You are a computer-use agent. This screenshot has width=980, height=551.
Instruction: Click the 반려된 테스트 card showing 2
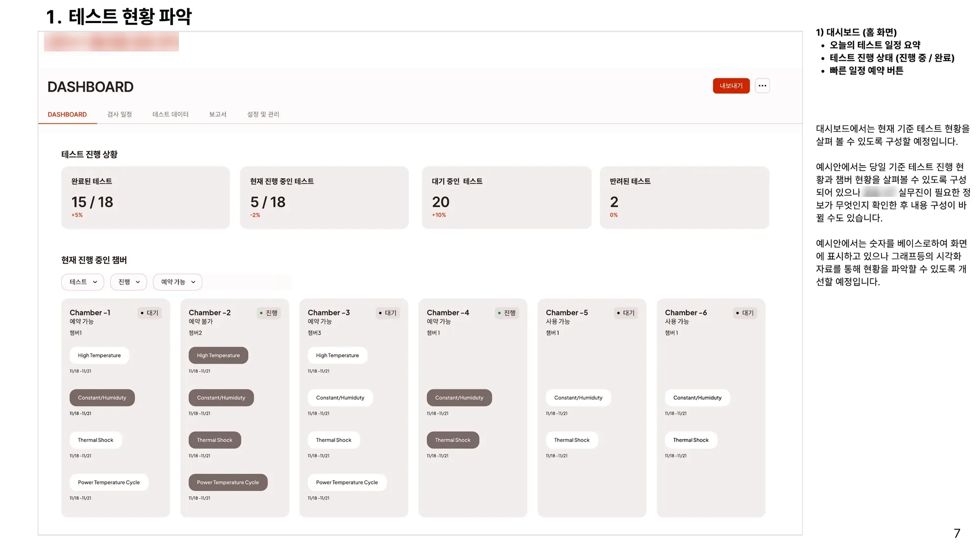tap(685, 197)
